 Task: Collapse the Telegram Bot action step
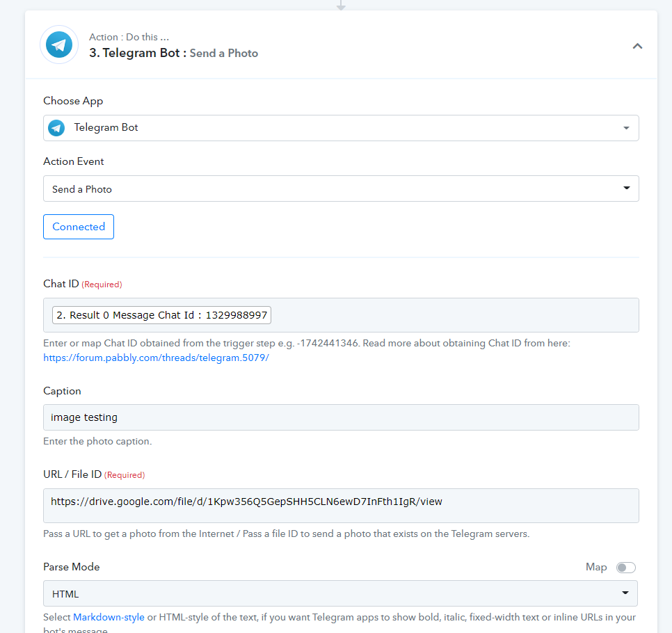[637, 46]
